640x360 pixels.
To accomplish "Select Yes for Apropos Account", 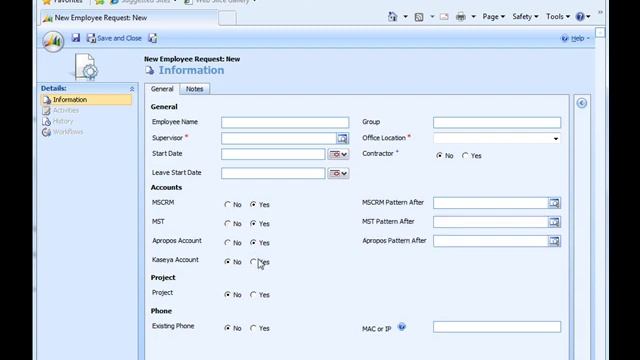I will 253,243.
